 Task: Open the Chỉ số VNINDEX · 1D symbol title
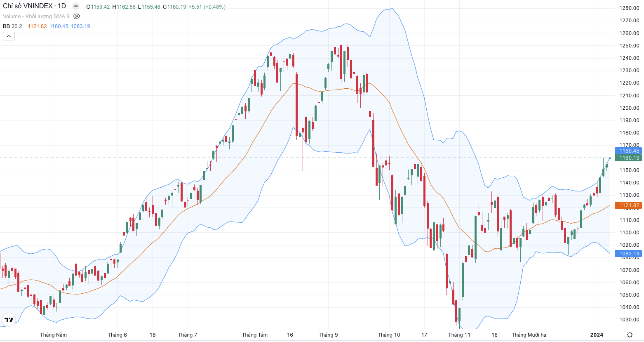(x=35, y=6)
